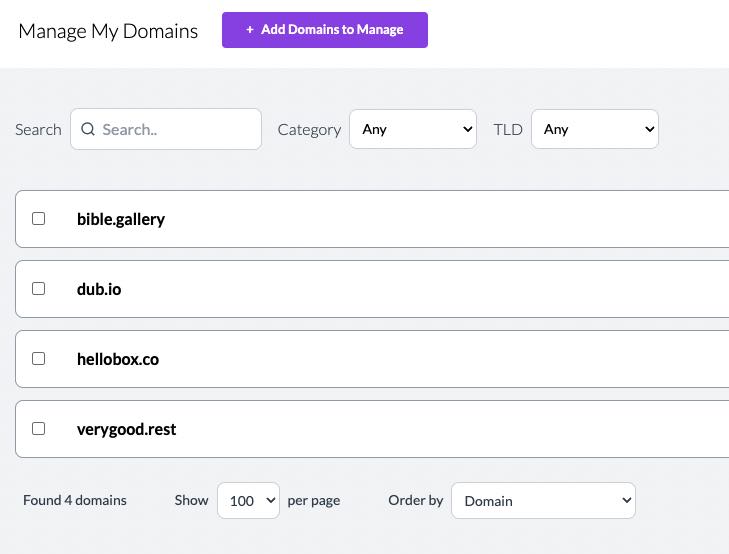Focus the Search input field

pos(166,129)
